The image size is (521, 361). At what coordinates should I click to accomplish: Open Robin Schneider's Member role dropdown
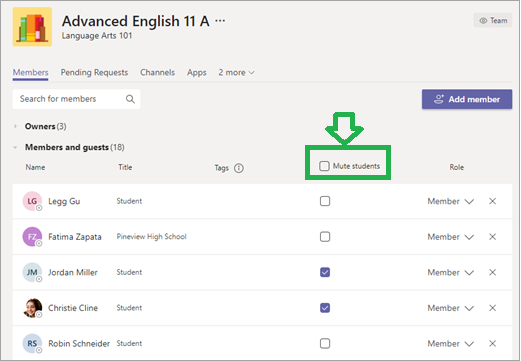point(451,344)
